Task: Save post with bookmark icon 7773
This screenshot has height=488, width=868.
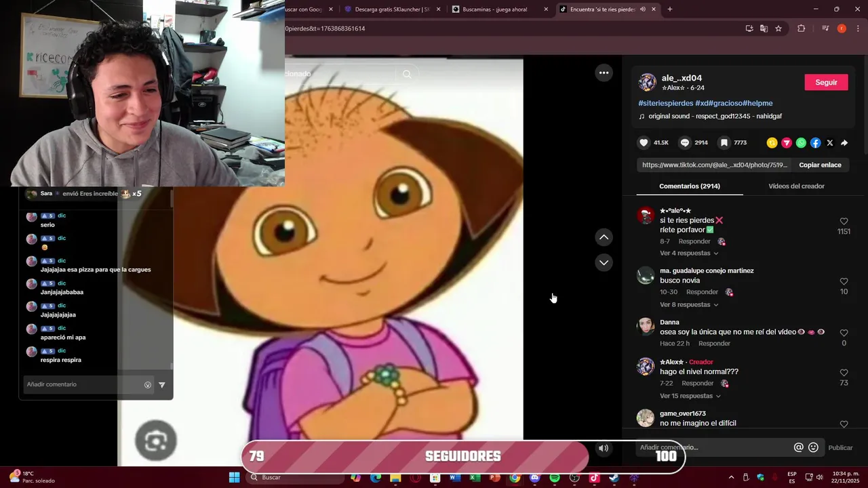Action: (x=724, y=143)
